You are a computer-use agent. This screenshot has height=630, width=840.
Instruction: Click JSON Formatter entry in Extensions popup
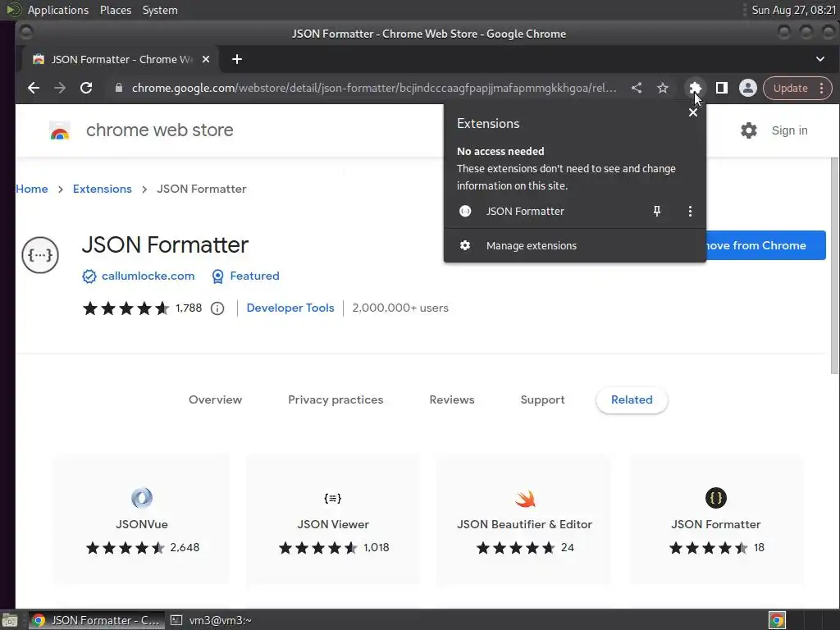coord(525,211)
